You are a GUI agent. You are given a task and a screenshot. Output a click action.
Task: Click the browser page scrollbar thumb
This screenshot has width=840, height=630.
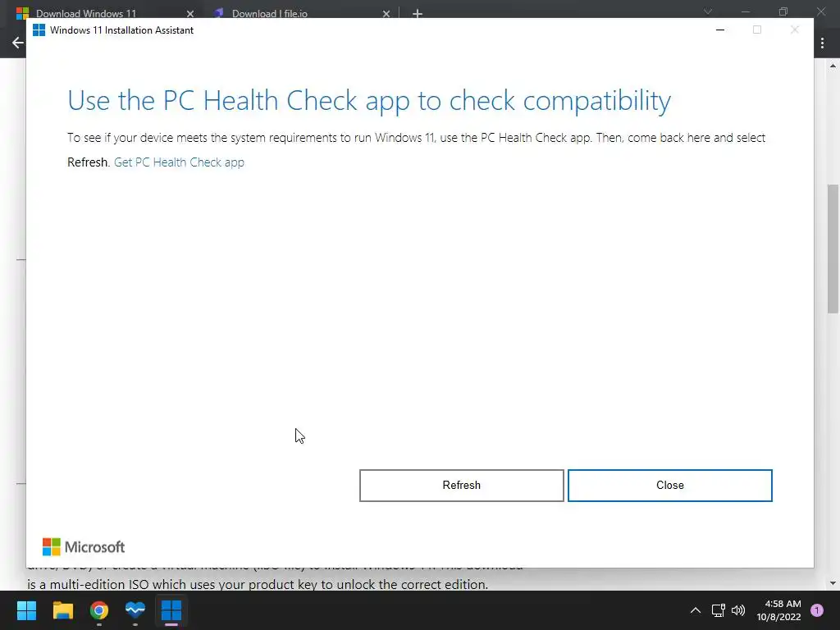point(833,249)
